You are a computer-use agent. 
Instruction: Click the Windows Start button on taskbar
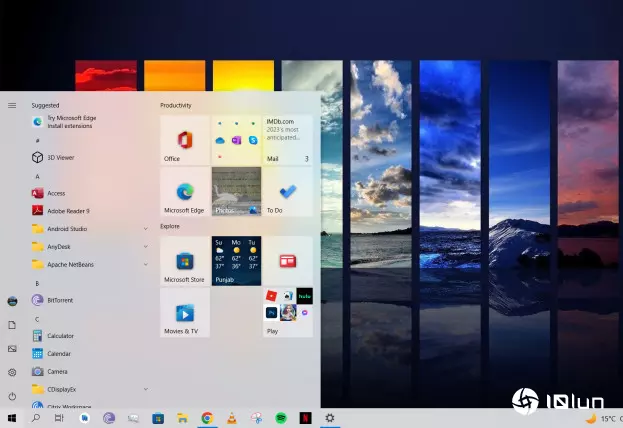[12, 418]
